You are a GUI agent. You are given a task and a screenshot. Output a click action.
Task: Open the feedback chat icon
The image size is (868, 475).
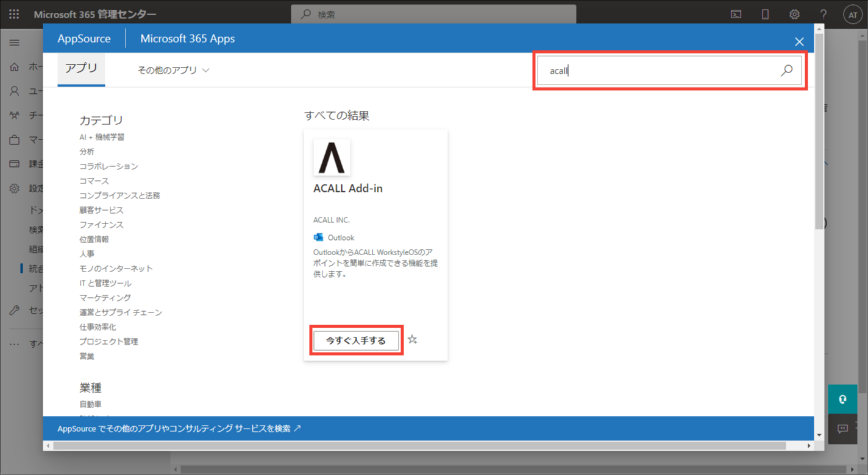pos(842,429)
